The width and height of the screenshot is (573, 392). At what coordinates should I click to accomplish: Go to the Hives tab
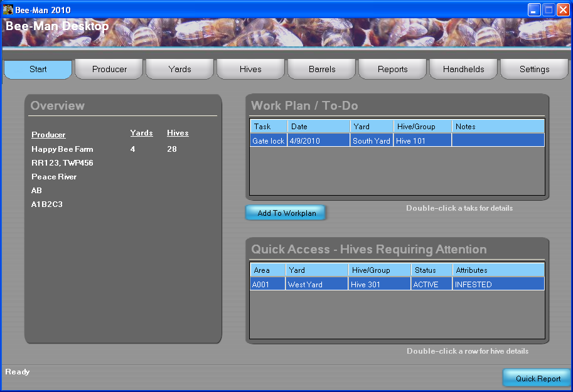point(251,69)
